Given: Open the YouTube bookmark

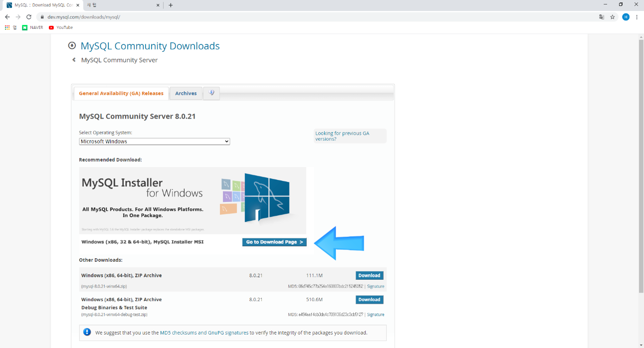Looking at the screenshot, I should point(61,27).
